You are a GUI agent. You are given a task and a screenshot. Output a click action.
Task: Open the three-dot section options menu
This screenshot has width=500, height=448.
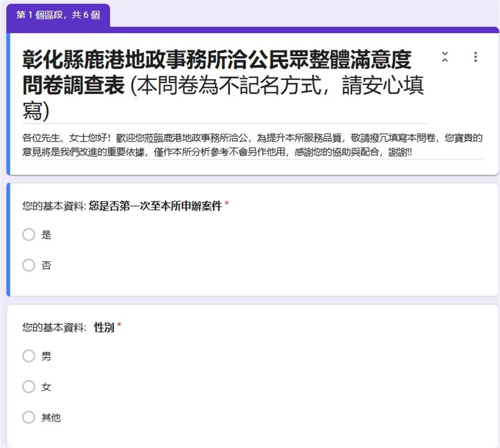coord(476,57)
